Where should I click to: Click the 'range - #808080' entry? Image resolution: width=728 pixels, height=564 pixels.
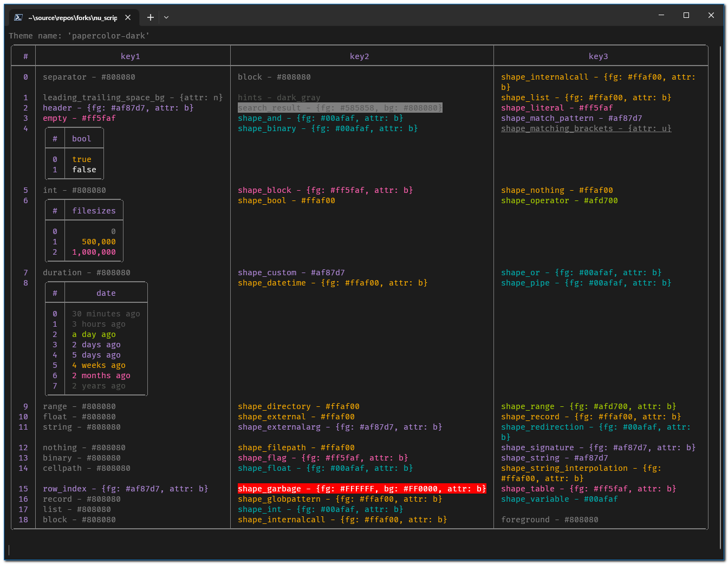(x=79, y=406)
